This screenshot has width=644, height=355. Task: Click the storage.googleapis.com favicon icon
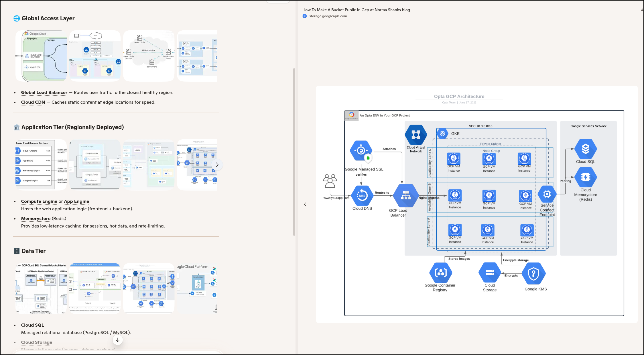[305, 16]
